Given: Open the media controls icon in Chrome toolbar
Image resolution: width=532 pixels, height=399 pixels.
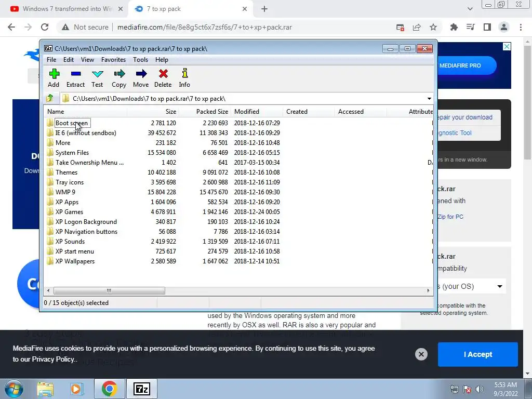Looking at the screenshot, I should (x=471, y=27).
